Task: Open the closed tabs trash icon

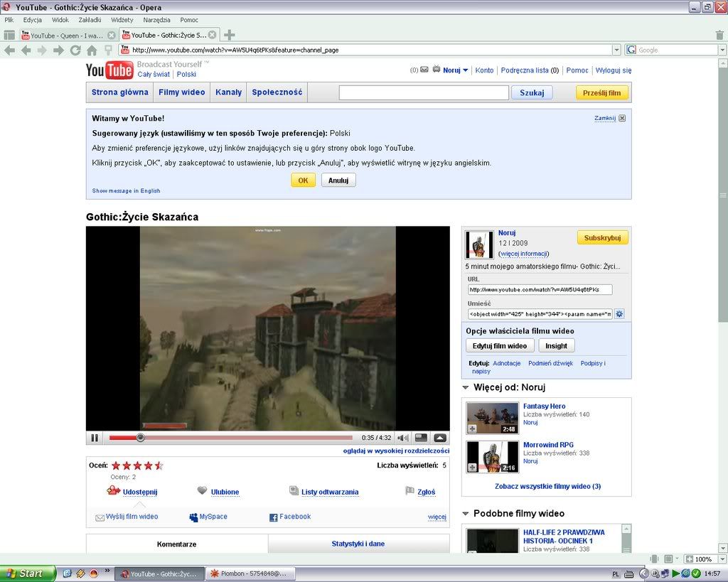Action: [719, 36]
